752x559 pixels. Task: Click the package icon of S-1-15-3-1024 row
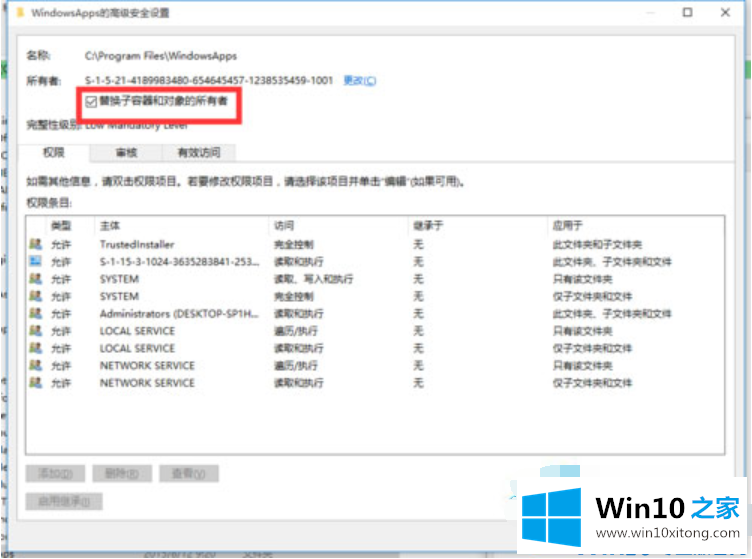pyautogui.click(x=35, y=261)
